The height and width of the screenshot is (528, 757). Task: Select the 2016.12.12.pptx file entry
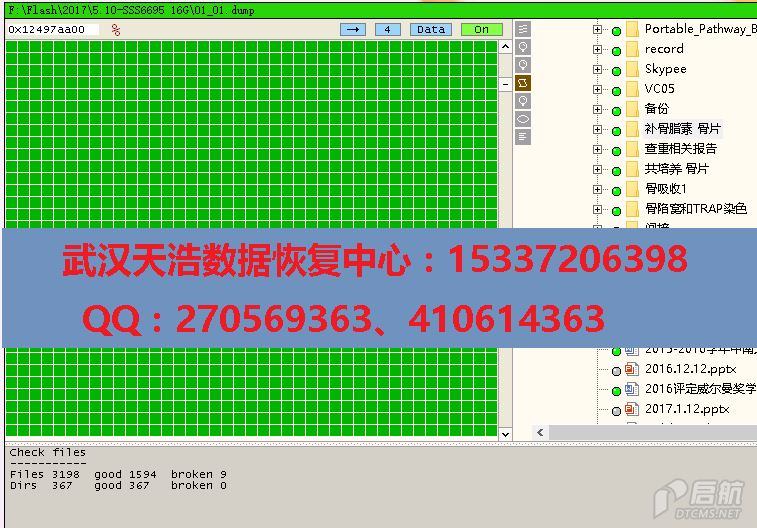[689, 369]
